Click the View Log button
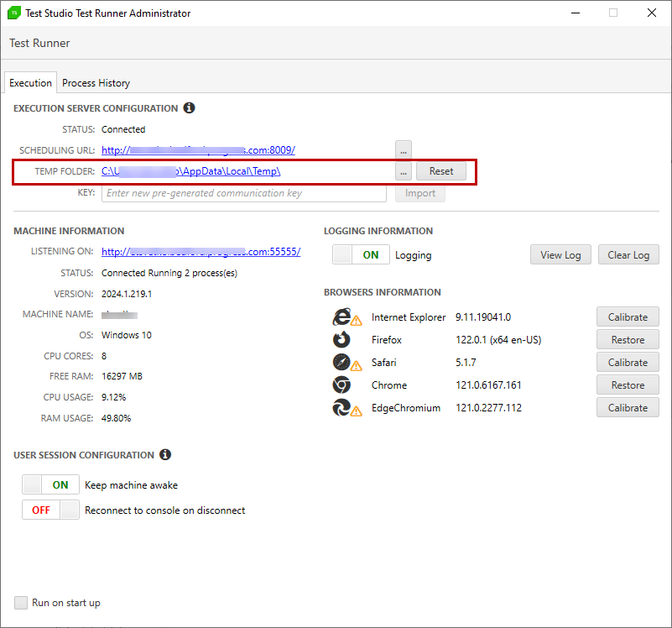Screen dimensions: 672x628 (x=560, y=254)
